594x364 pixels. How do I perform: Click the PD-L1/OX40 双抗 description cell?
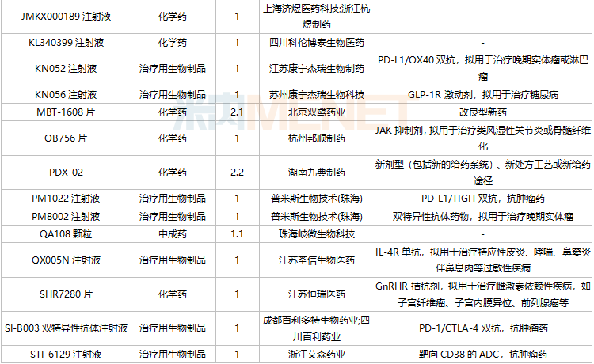coord(483,68)
